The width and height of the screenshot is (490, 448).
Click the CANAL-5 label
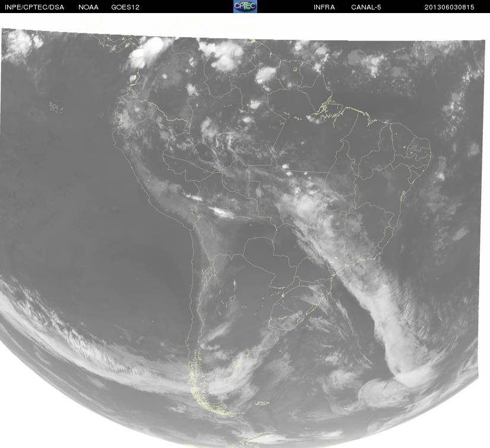point(366,7)
